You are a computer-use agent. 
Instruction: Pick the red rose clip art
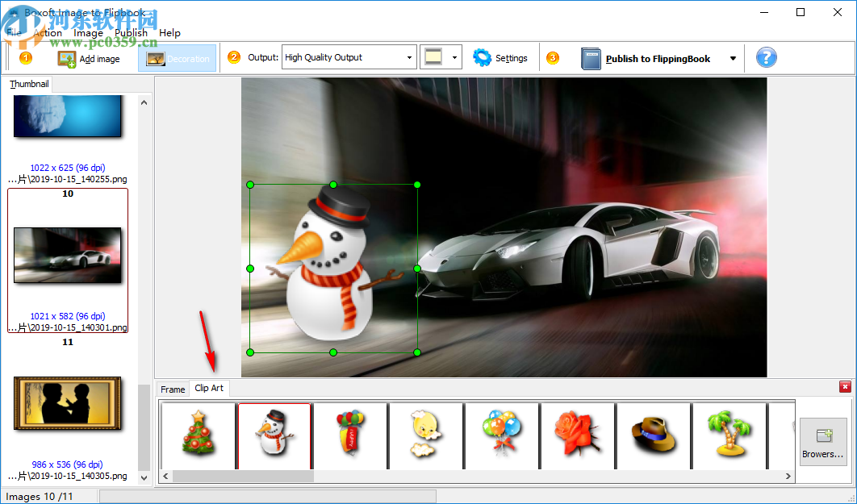(x=578, y=435)
